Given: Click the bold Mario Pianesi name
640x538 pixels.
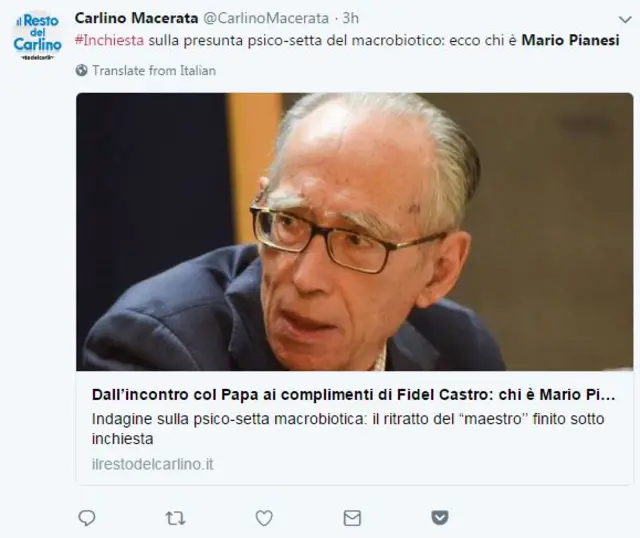Looking at the screenshot, I should tap(571, 40).
